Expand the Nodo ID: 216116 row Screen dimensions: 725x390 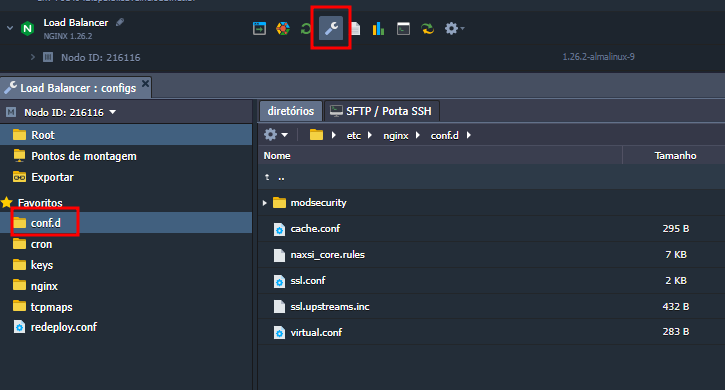[x=32, y=57]
